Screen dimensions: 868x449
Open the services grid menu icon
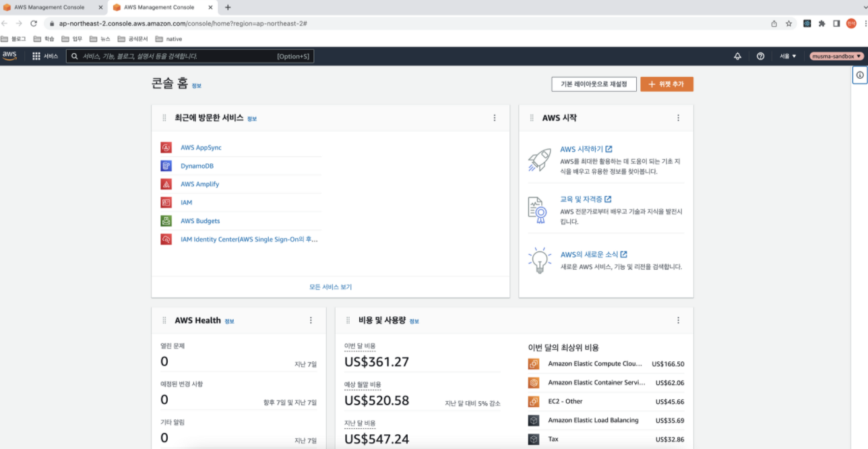pyautogui.click(x=36, y=57)
